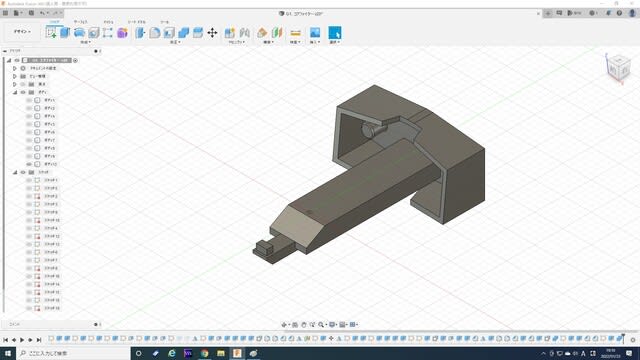The height and width of the screenshot is (360, 640).
Task: Click timeline Play button
Action: pyautogui.click(x=22, y=340)
